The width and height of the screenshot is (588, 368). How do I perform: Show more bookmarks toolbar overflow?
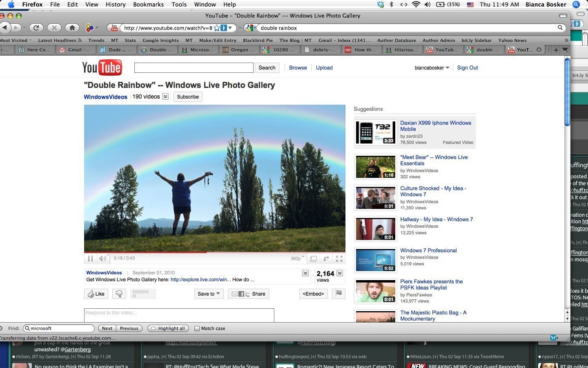(x=566, y=40)
